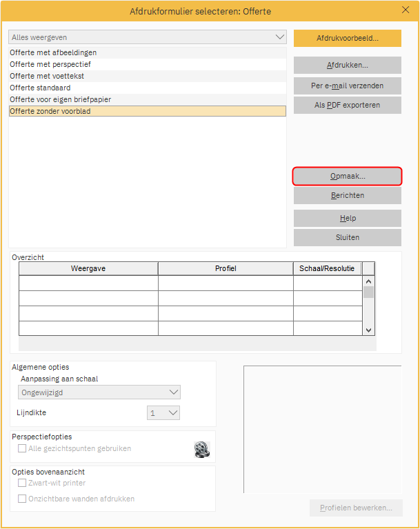Expand the Aanpassing aan schaal Ongewijzigd dropdown
The image size is (420, 529).
click(x=99, y=392)
